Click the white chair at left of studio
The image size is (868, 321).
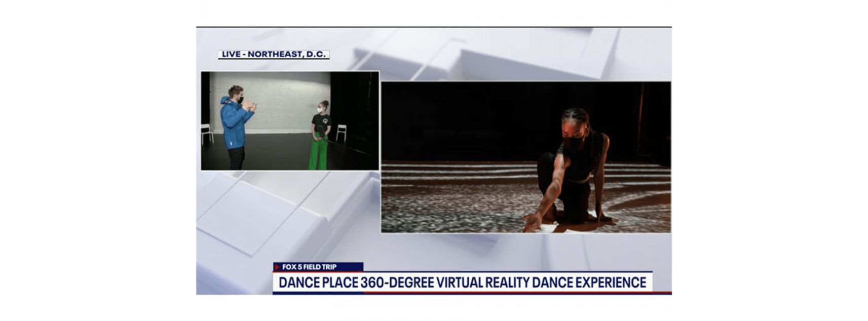coord(207,133)
